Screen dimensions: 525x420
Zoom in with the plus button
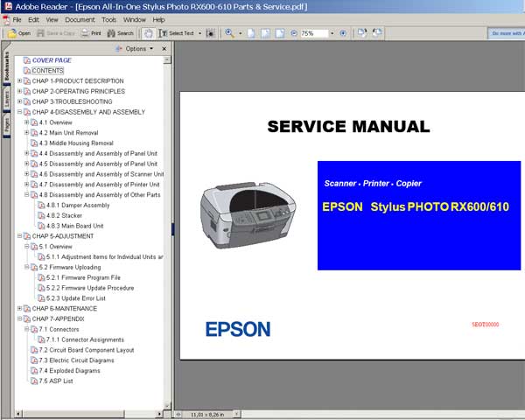343,33
